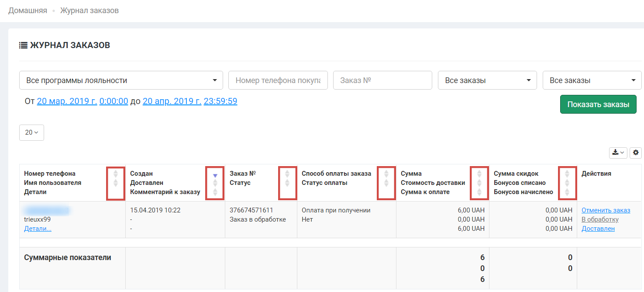
Task: Open the 20 rows per page selector
Action: [x=31, y=132]
